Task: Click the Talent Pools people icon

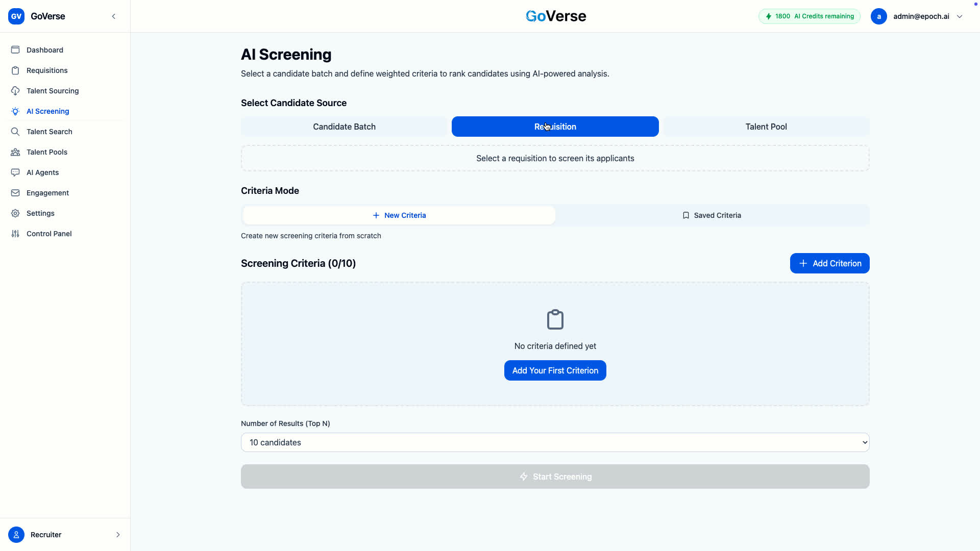Action: (x=15, y=152)
